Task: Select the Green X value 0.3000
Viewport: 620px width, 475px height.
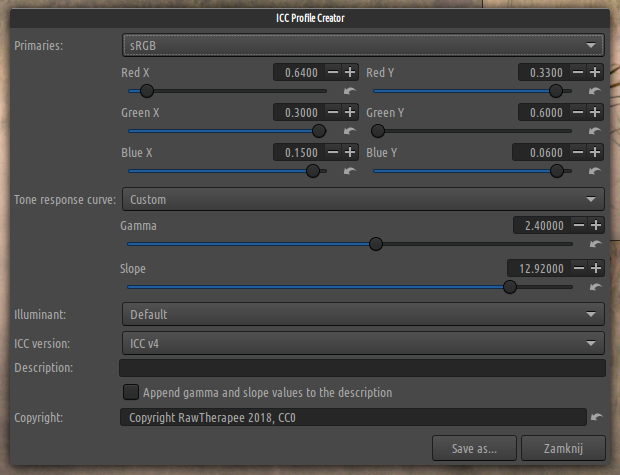Action: [299, 112]
